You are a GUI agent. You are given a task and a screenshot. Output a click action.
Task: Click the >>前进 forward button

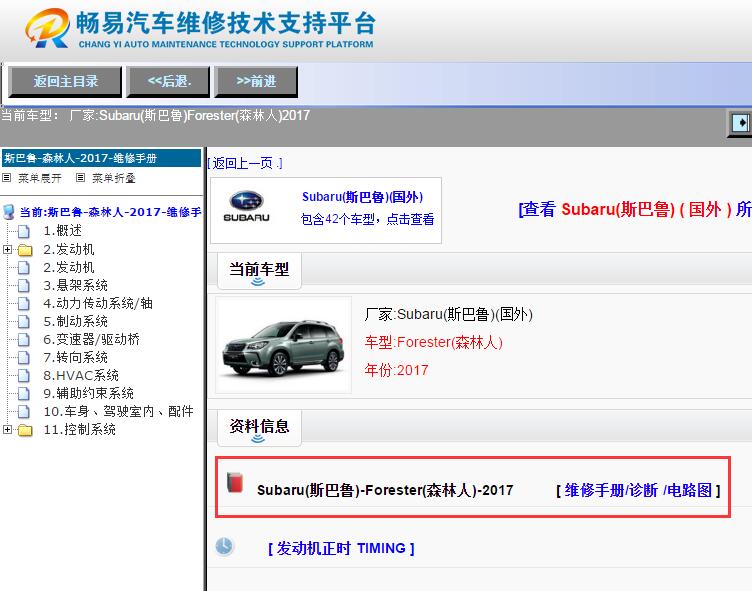pos(257,82)
